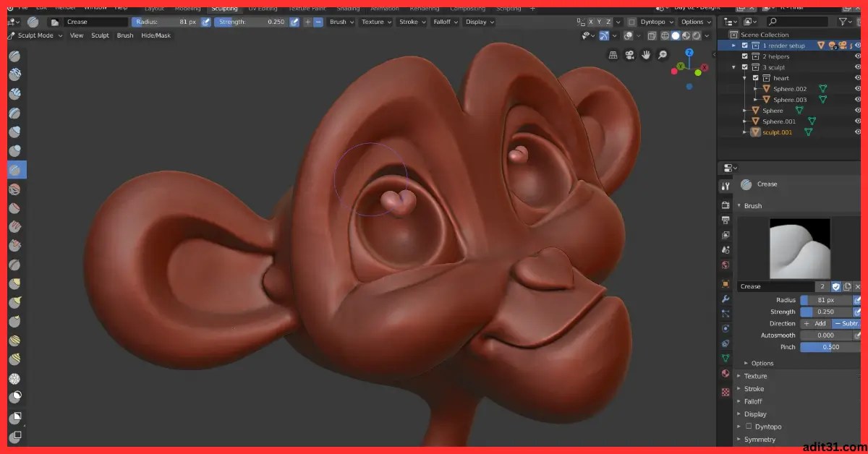Toggle fake user shield for Crease brush
868x454 pixels.
click(x=835, y=286)
